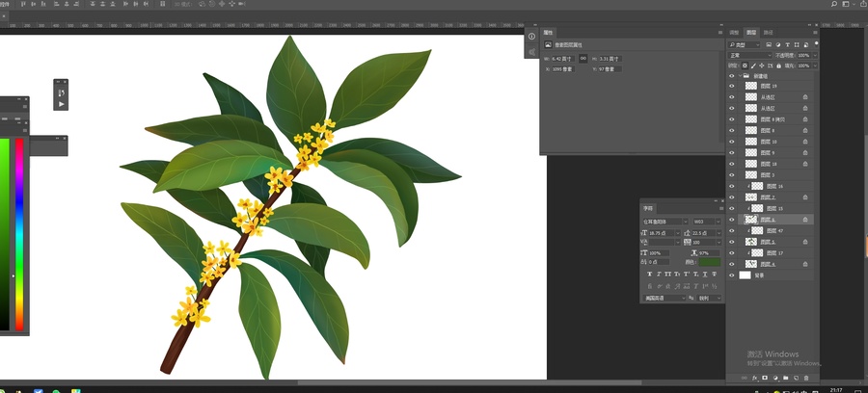This screenshot has width=868, height=393.
Task: Apply faux italic in Character panel
Action: click(x=659, y=275)
